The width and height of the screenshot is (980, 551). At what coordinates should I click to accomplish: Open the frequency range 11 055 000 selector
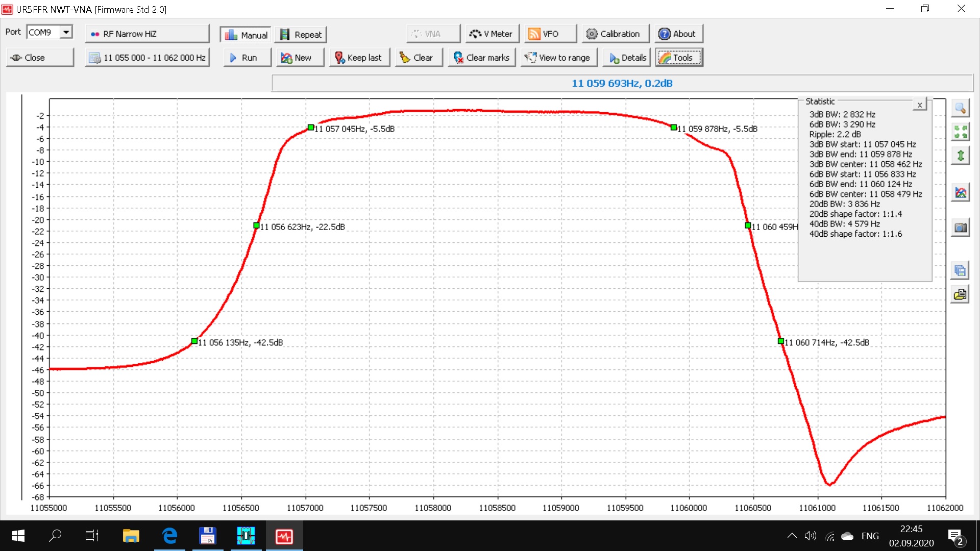pos(147,58)
